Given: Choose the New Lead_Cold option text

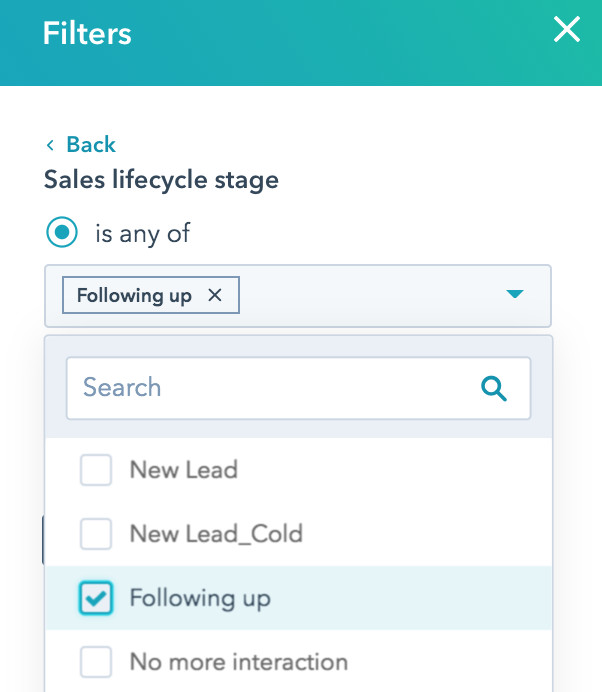Looking at the screenshot, I should [215, 534].
